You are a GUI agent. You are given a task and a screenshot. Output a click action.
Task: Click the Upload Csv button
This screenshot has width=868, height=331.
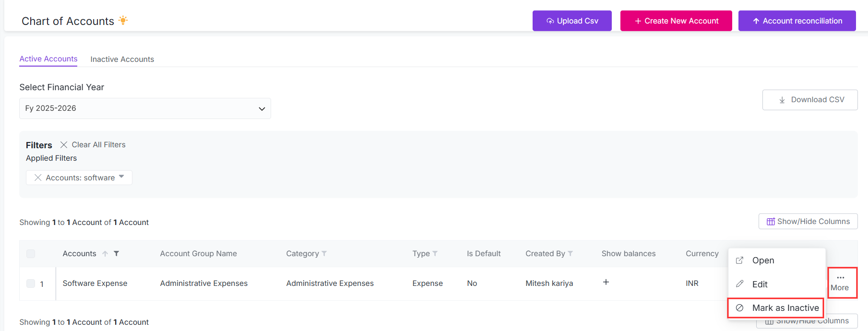tap(572, 21)
